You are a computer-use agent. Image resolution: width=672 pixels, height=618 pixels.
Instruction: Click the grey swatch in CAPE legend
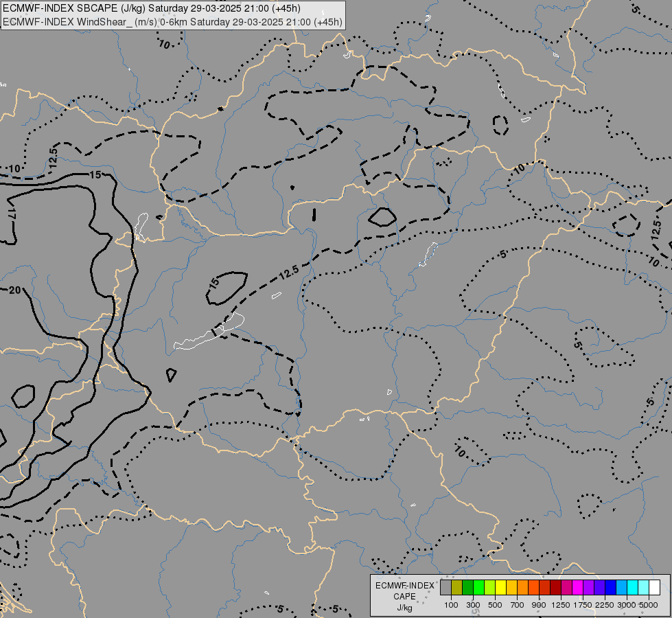(445, 587)
